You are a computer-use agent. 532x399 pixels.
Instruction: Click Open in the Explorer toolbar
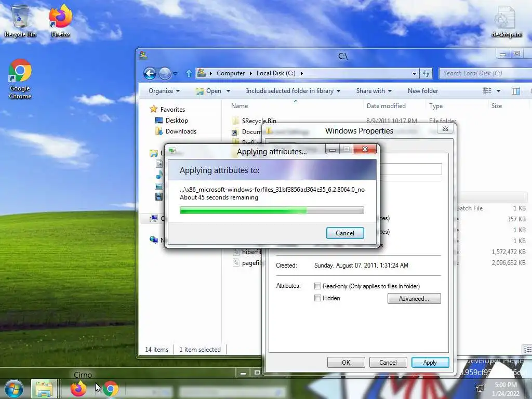(209, 91)
